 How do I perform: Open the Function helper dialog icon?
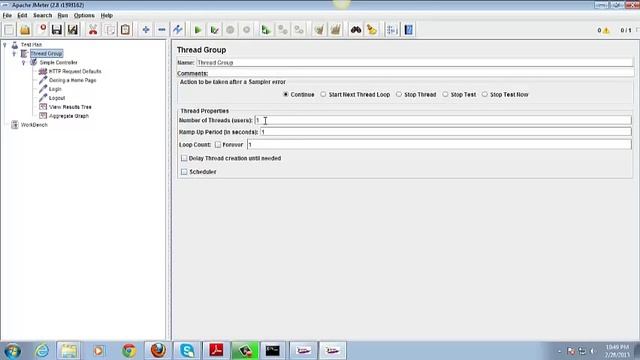click(x=392, y=30)
